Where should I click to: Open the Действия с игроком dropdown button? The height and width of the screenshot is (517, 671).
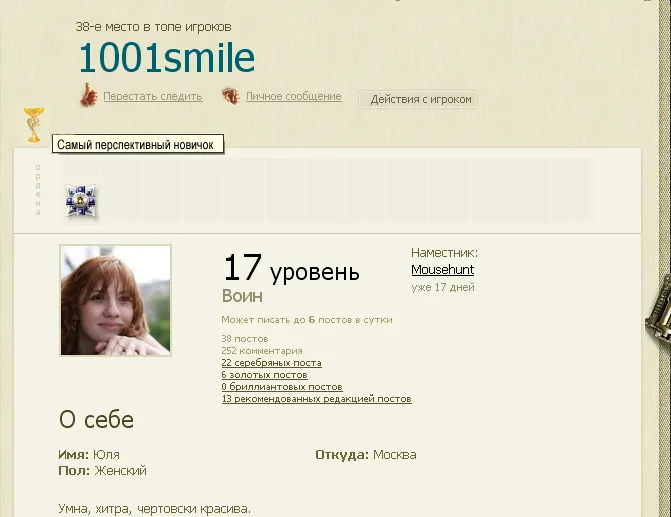point(418,99)
